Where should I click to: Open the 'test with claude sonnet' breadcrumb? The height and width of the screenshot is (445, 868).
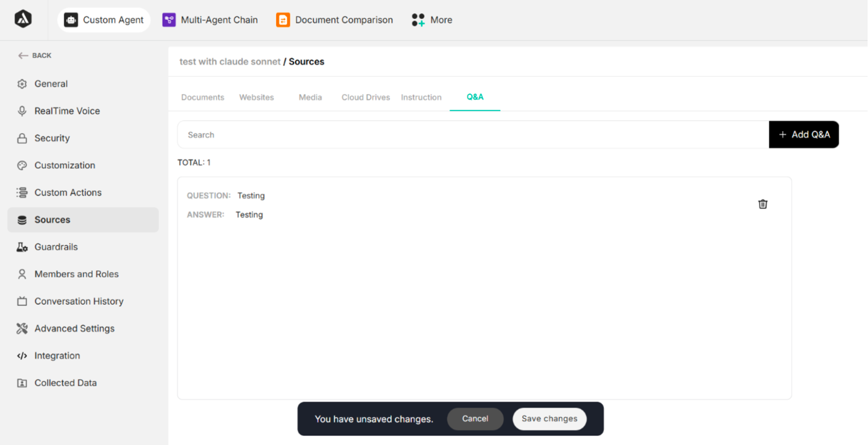pyautogui.click(x=230, y=62)
